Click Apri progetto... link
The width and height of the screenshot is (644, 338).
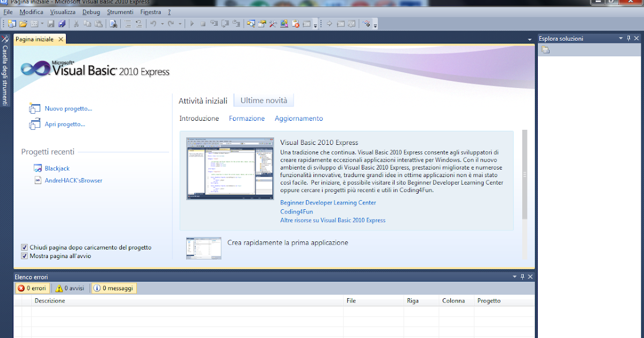[x=65, y=124]
